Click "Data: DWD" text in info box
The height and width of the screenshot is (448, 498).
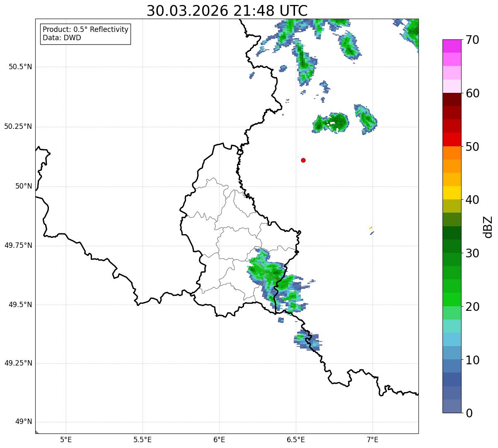62,38
